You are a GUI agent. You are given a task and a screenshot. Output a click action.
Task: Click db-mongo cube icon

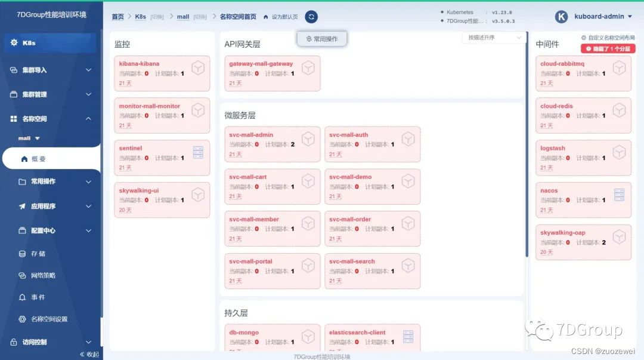[x=308, y=337]
